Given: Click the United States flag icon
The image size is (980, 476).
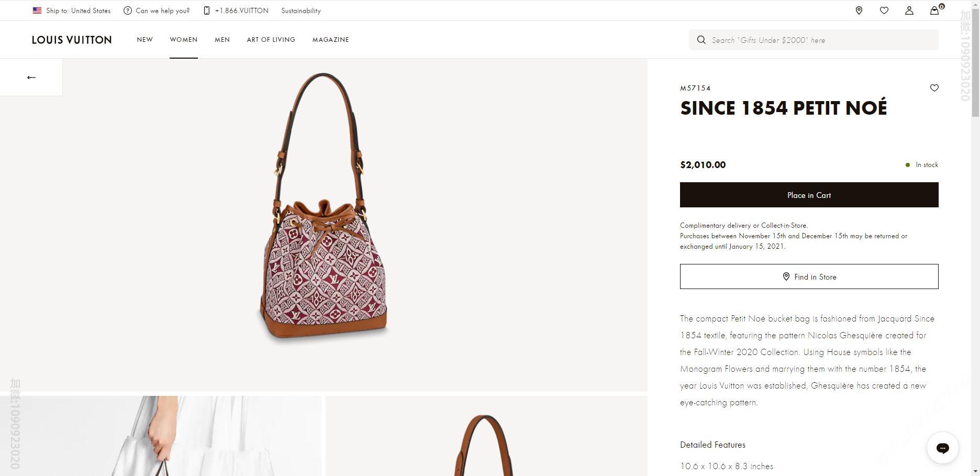Looking at the screenshot, I should pos(37,10).
